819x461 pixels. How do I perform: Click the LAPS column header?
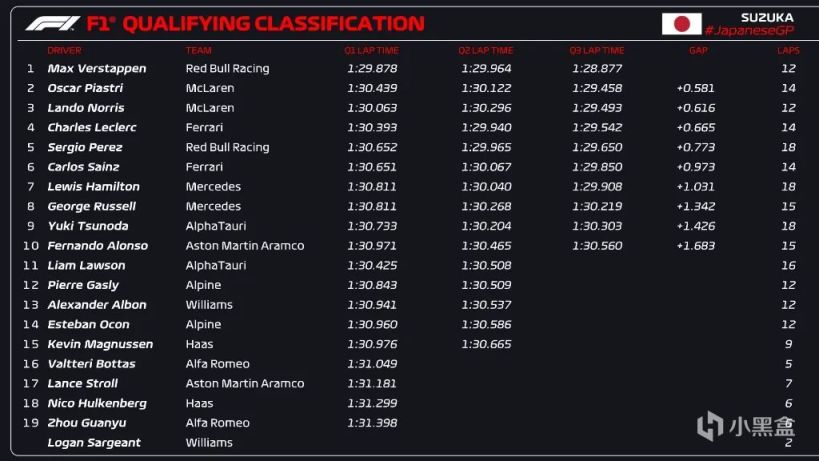pos(788,50)
